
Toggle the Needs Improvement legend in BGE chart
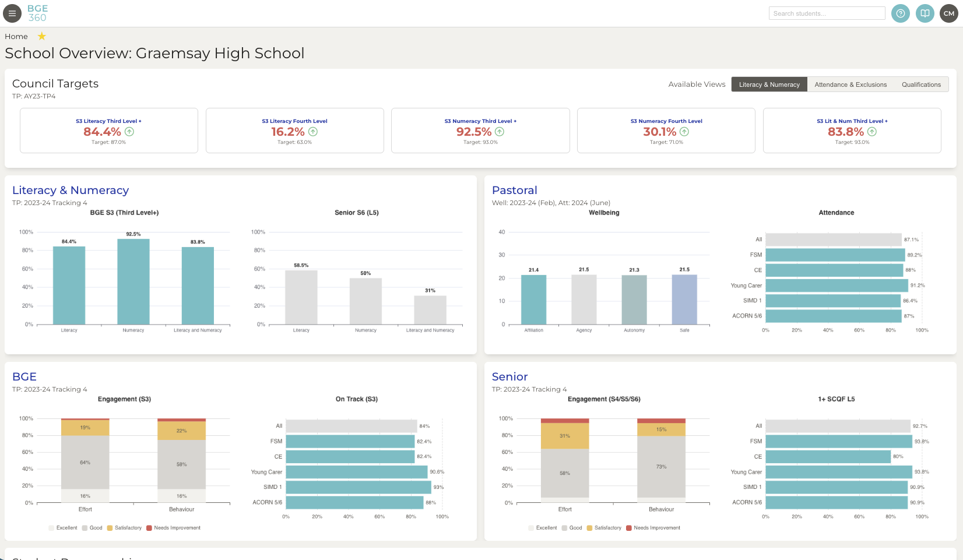coord(173,527)
